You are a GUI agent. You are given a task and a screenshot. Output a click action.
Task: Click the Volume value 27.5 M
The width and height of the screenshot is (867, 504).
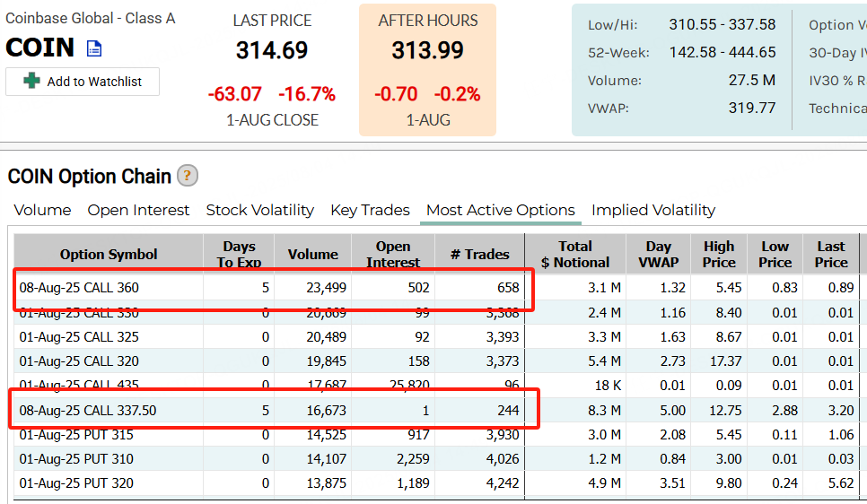click(752, 80)
